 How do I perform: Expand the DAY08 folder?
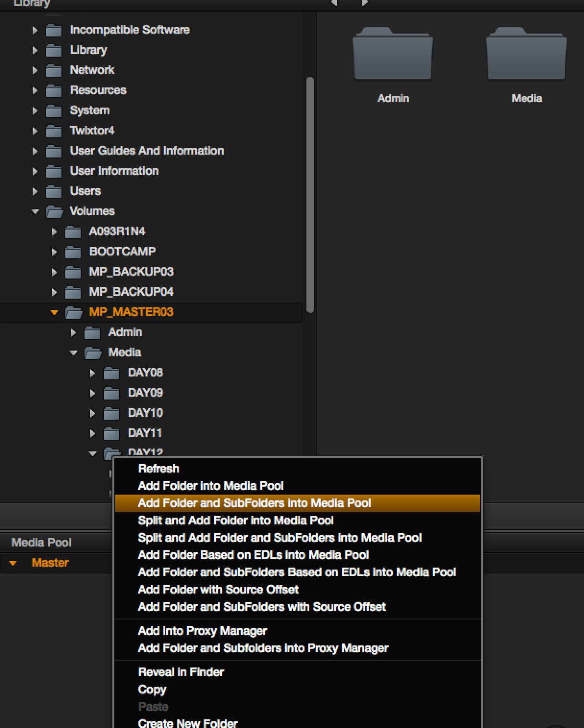(93, 373)
